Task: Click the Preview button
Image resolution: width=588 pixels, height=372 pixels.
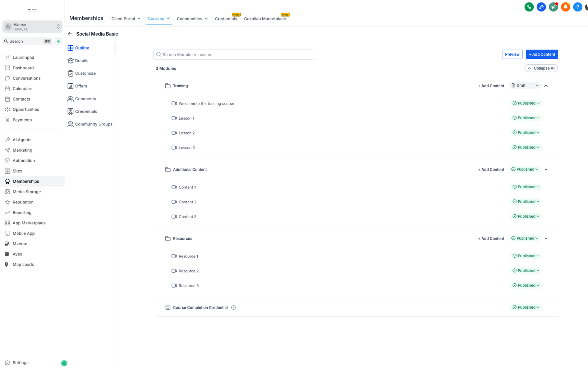Action: point(512,54)
